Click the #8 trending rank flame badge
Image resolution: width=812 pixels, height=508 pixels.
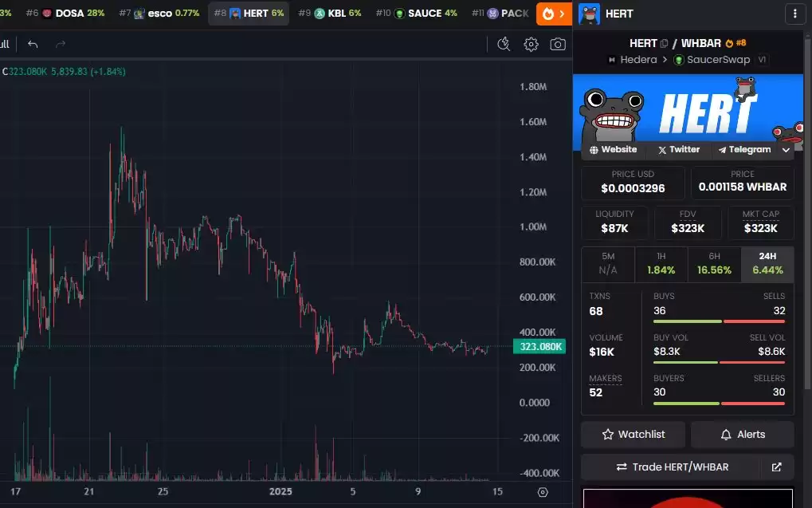tap(736, 44)
